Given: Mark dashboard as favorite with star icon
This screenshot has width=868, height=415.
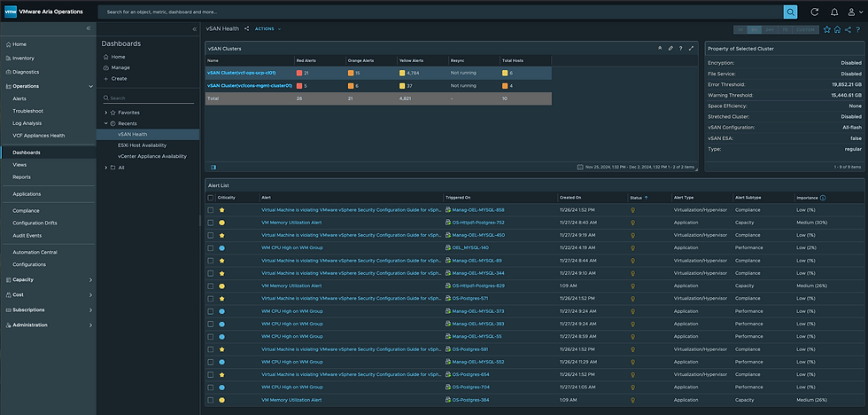Looking at the screenshot, I should click(826, 30).
